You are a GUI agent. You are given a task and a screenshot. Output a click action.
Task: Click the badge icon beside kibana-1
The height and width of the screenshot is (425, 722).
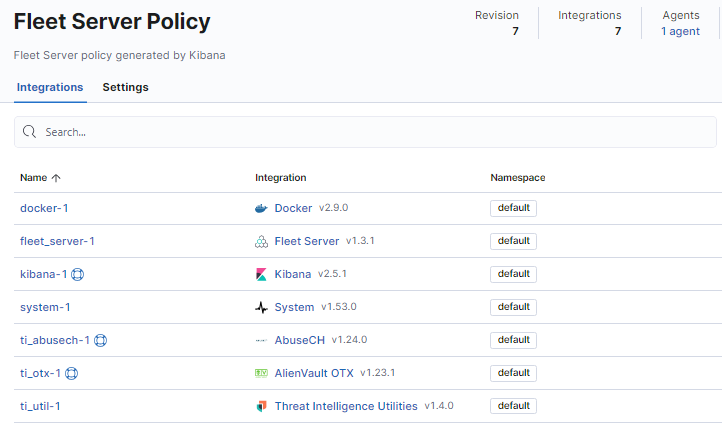coord(77,274)
